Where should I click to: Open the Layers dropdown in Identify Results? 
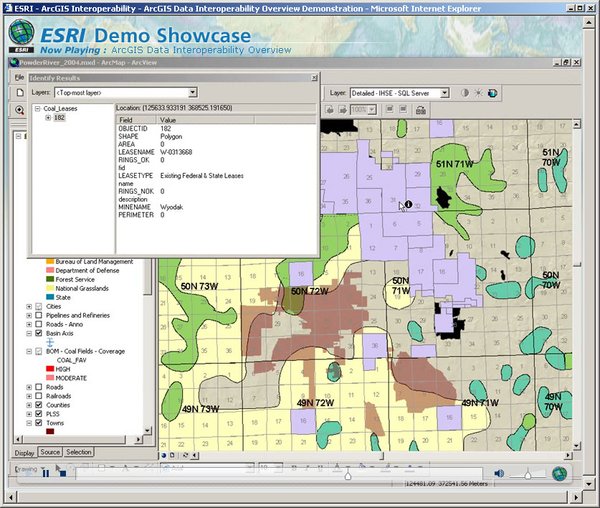click(x=192, y=93)
